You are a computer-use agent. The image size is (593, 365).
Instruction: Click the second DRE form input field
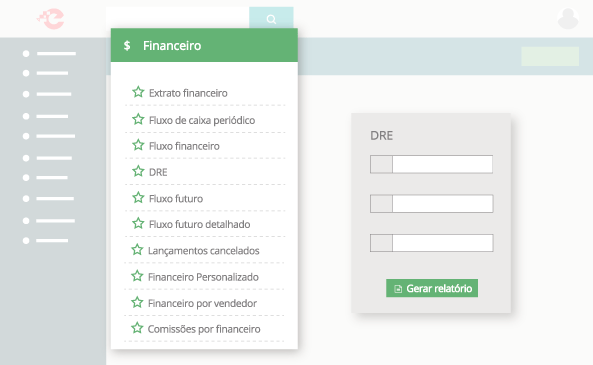click(432, 203)
